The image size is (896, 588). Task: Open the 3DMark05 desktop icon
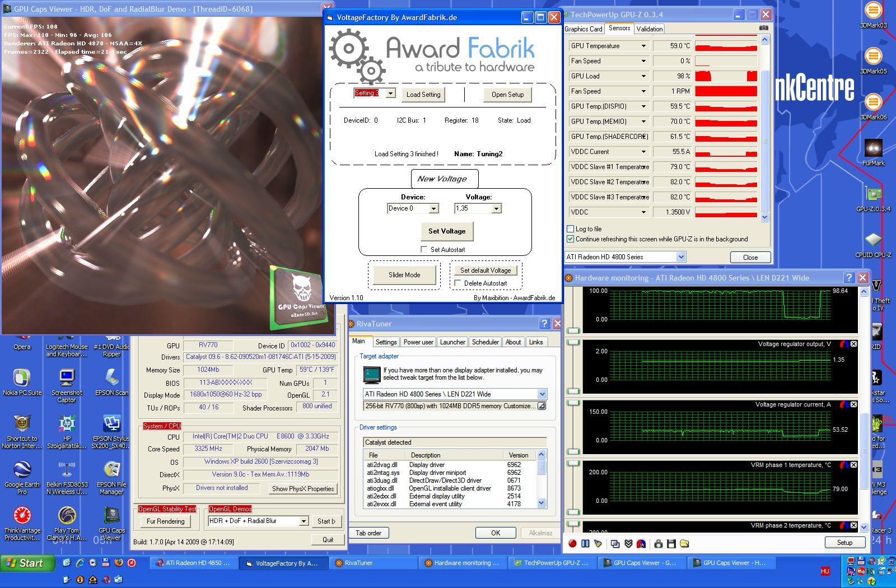point(873,61)
